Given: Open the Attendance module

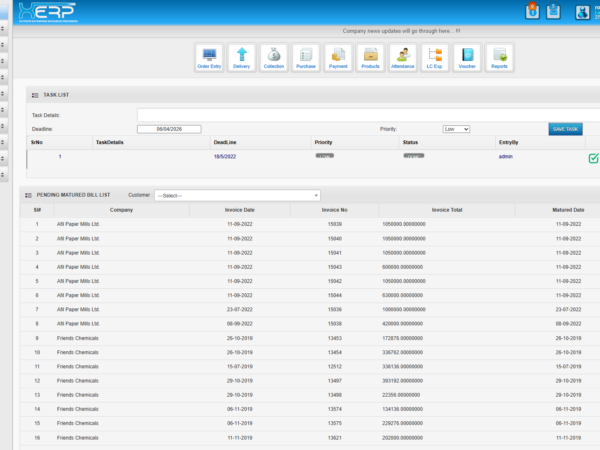Looking at the screenshot, I should click(x=403, y=58).
